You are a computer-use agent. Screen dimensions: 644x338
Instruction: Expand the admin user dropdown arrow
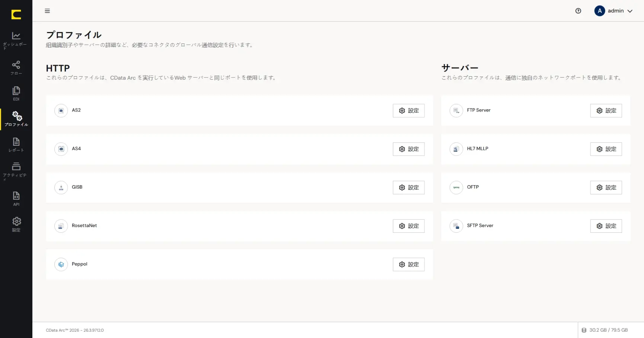coord(630,11)
